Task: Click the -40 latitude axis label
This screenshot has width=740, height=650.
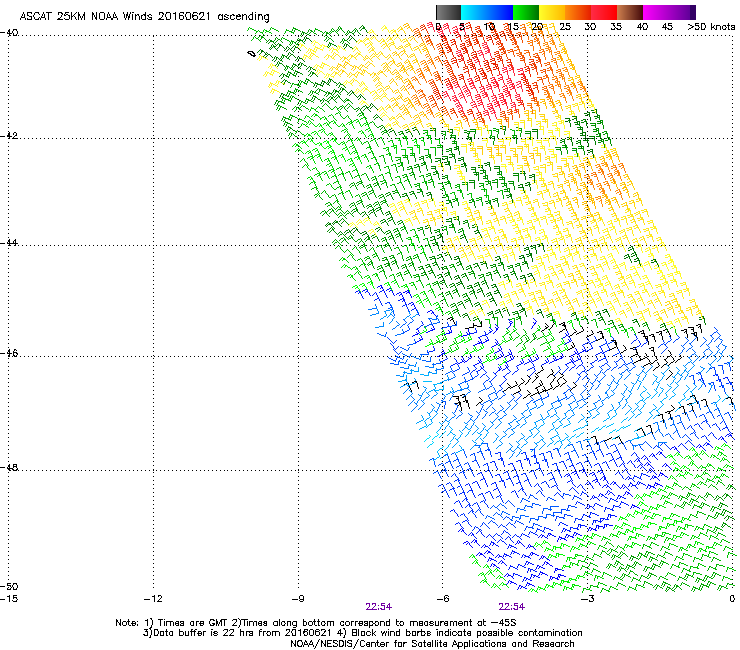Action: 9,33
